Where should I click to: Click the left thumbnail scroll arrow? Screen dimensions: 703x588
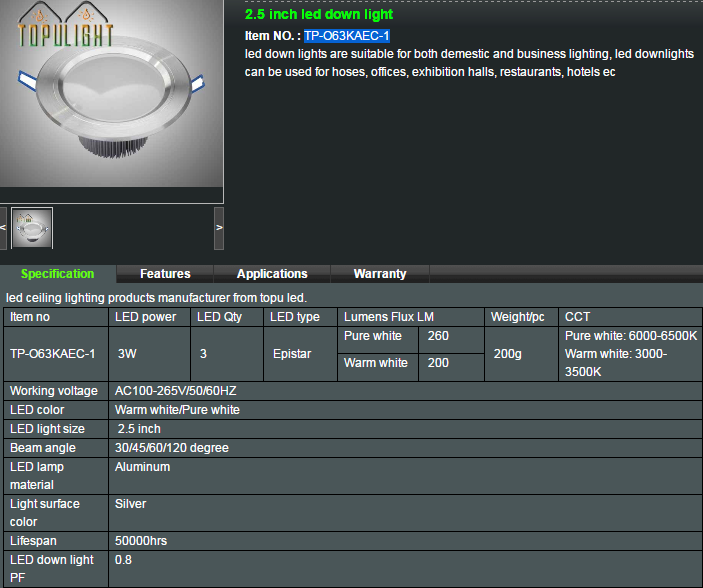point(3,228)
